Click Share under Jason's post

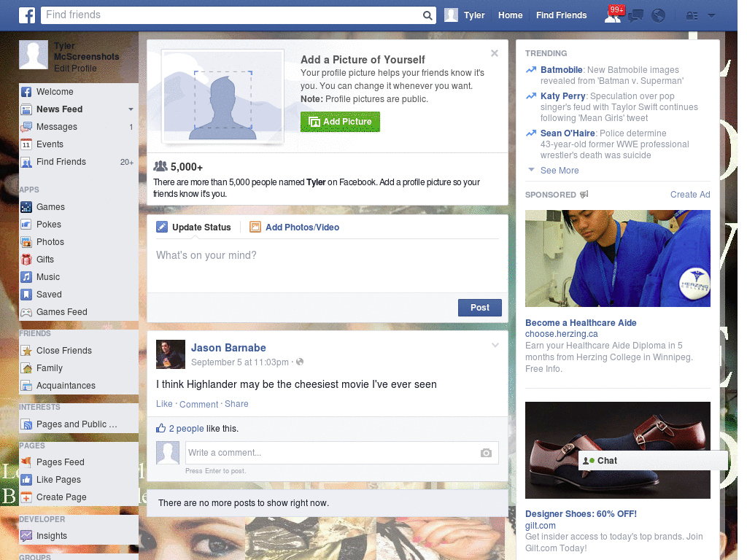click(236, 404)
